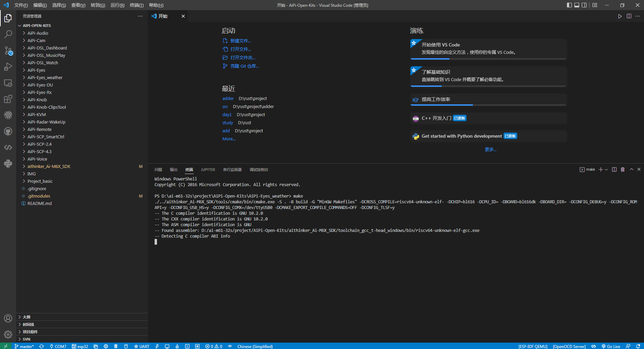Open notifications bell in status bar
Image resolution: width=644 pixels, height=349 pixels.
[638, 346]
